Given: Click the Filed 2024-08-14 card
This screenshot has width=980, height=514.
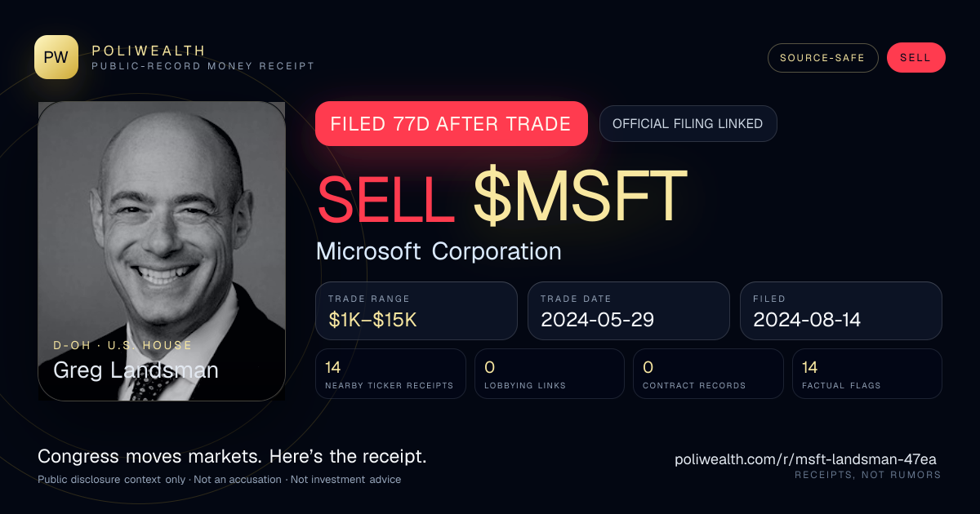Looking at the screenshot, I should [x=841, y=311].
